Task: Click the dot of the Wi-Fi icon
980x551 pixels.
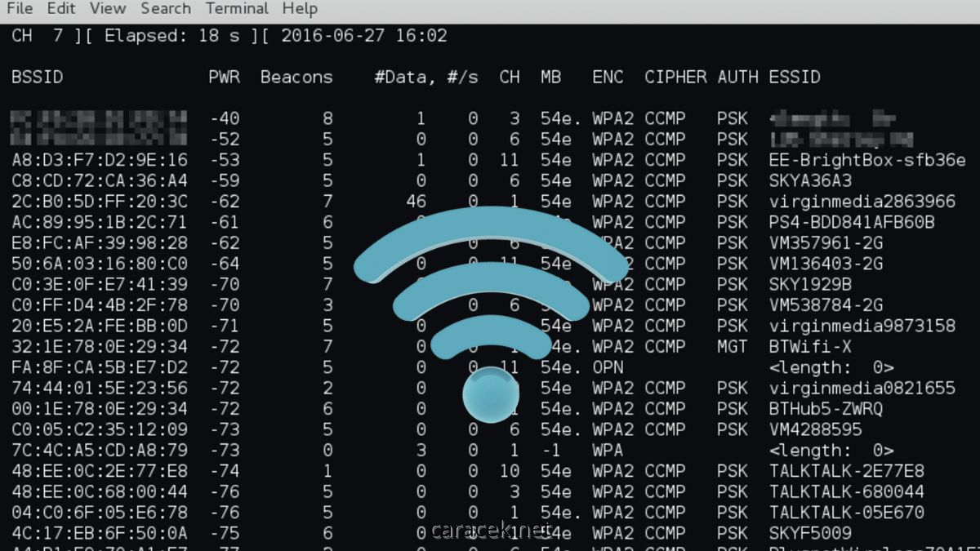Action: [x=491, y=395]
